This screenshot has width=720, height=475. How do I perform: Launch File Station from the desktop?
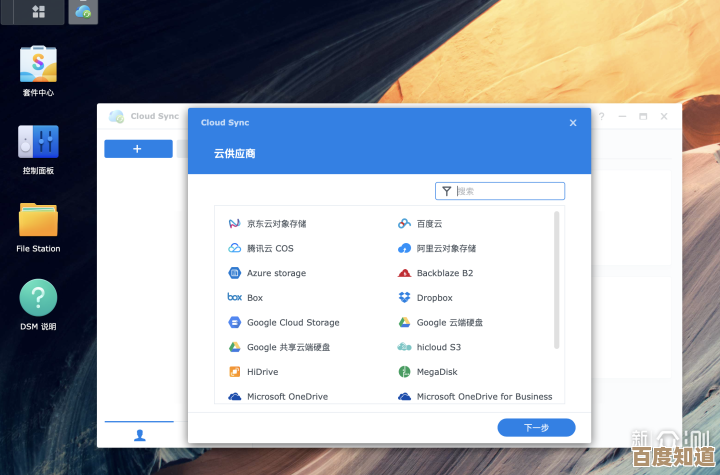[38, 222]
